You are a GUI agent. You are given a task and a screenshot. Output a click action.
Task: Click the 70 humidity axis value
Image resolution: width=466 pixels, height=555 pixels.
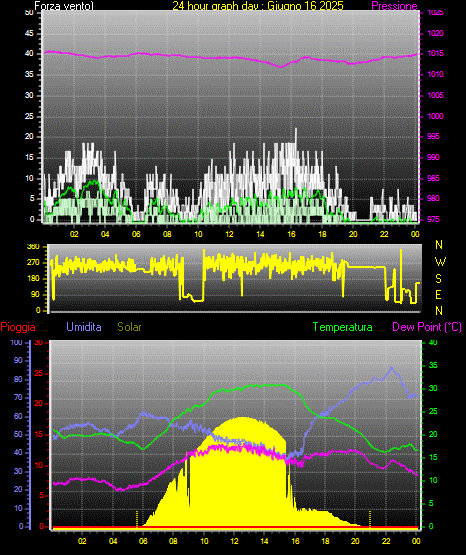tap(18, 397)
